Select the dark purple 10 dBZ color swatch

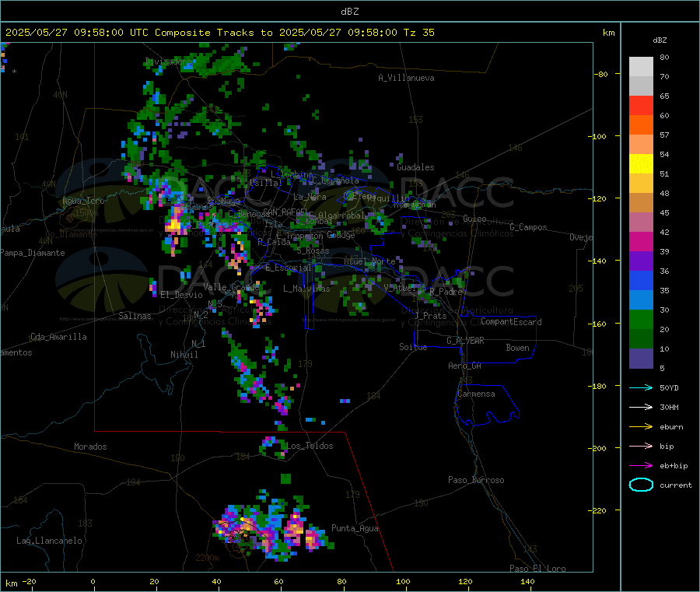pos(641,359)
